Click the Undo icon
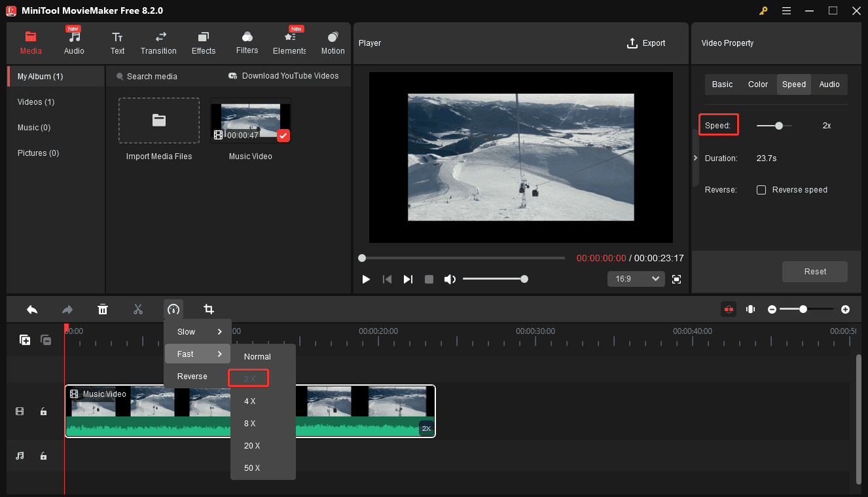Image resolution: width=868 pixels, height=497 pixels. click(32, 309)
